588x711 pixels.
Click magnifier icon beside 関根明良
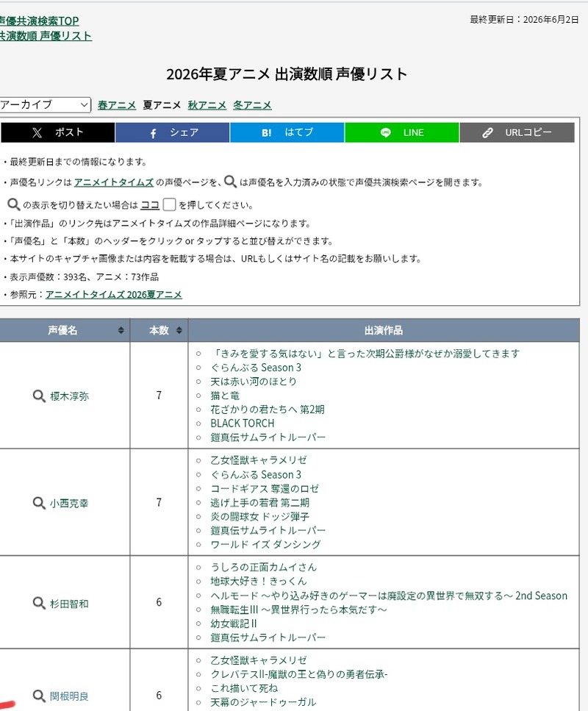coord(39,696)
